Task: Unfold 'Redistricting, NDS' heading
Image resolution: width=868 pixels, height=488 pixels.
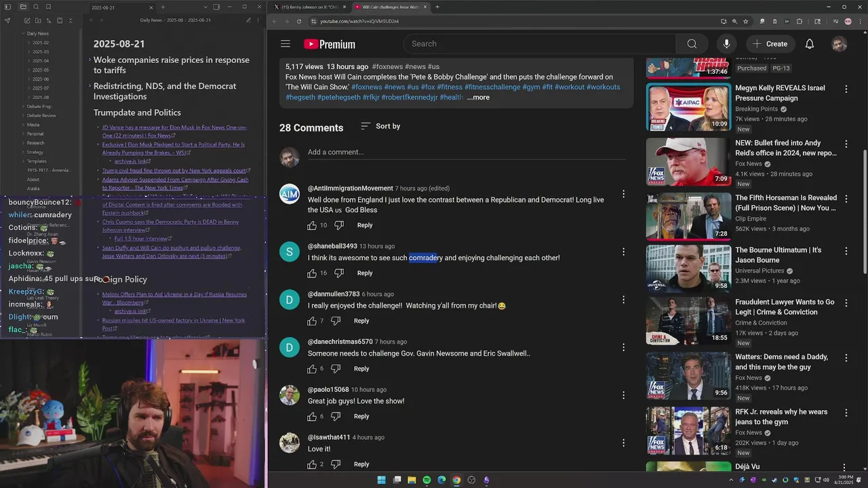Action: point(90,86)
